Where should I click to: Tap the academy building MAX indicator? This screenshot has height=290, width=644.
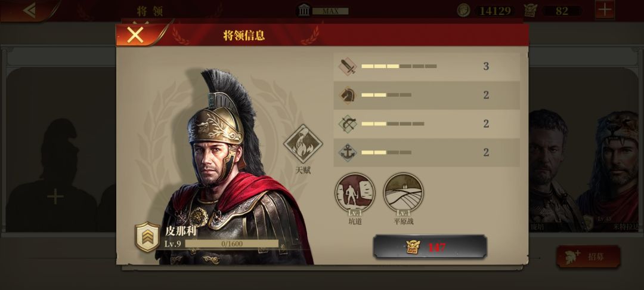pos(323,11)
